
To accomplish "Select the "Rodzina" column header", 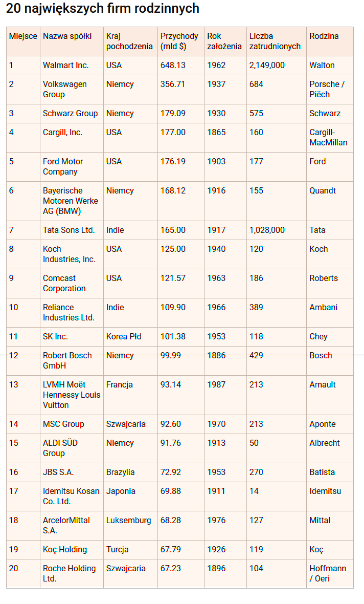I will pos(324,36).
